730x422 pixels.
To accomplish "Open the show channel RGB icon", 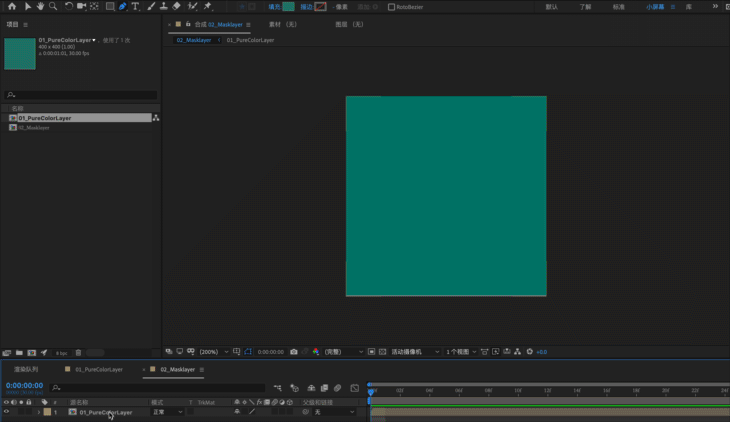I will [316, 352].
